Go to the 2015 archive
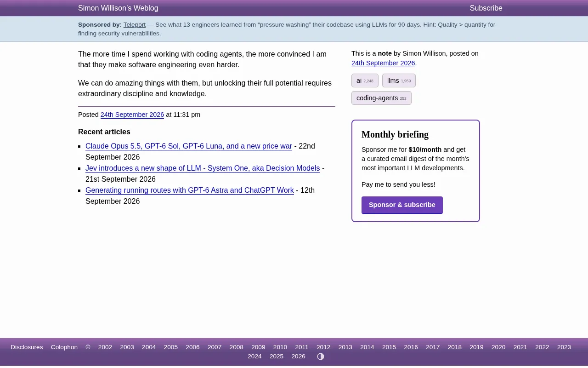Viewport: 588px width, 368px height. pyautogui.click(x=389, y=347)
